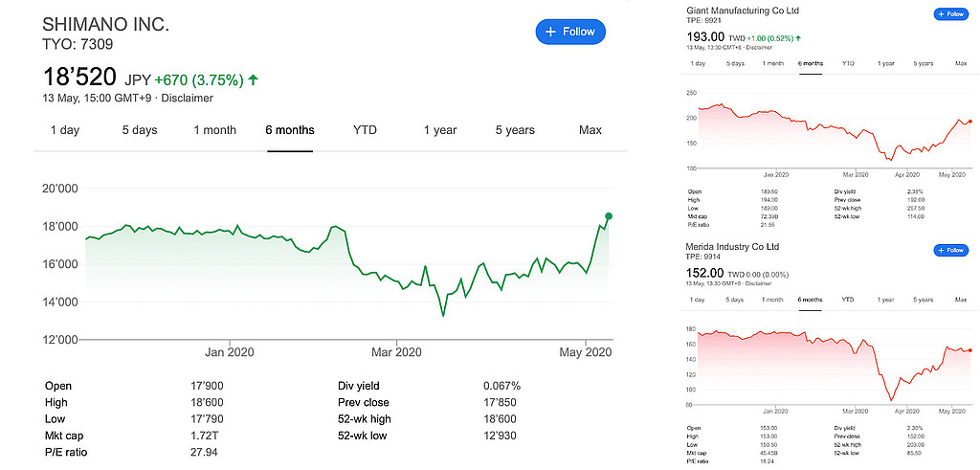
Task: Open the Disclaimer link under Shimano price
Action: 187,98
